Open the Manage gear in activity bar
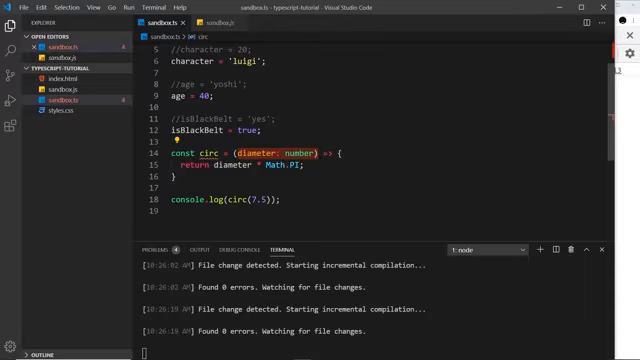 10,347
